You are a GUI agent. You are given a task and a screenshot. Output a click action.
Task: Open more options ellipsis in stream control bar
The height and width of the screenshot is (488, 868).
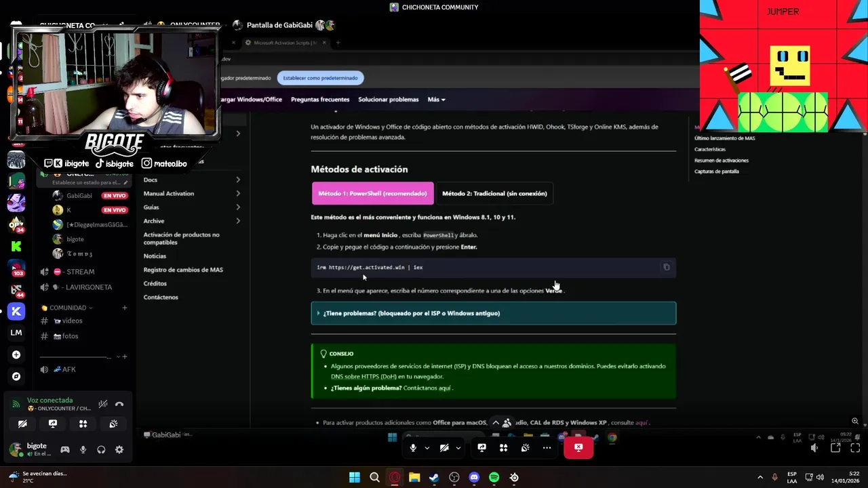coord(547,448)
